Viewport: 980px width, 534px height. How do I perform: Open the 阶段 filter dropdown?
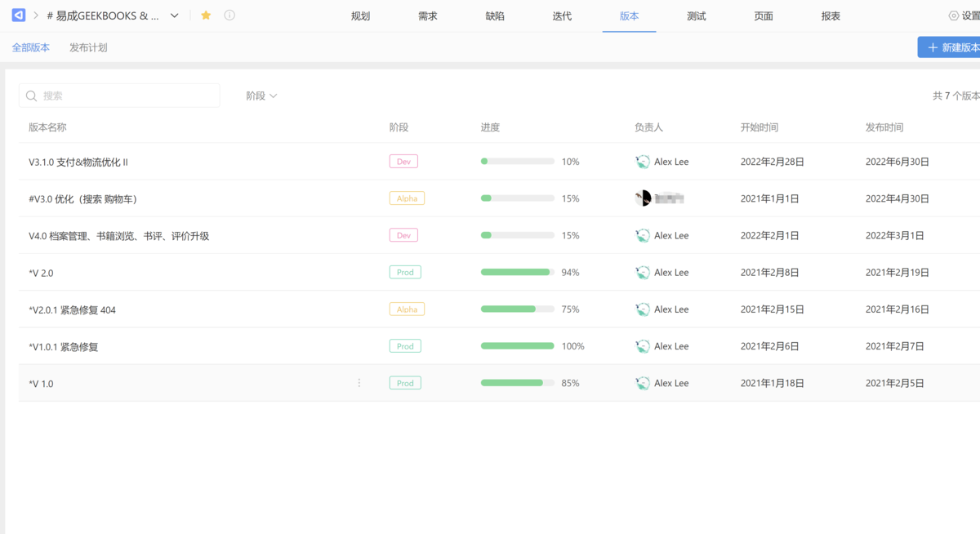coord(261,96)
